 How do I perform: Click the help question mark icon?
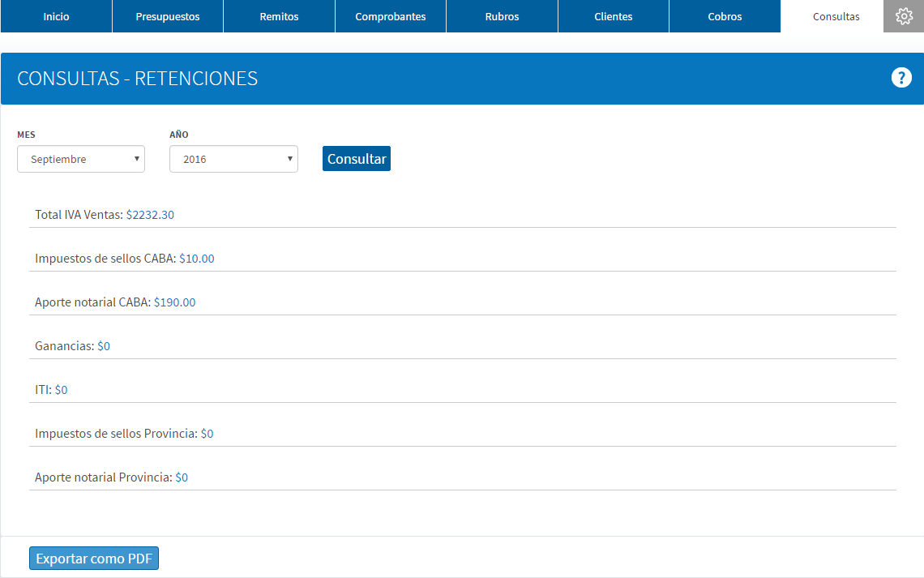click(901, 78)
